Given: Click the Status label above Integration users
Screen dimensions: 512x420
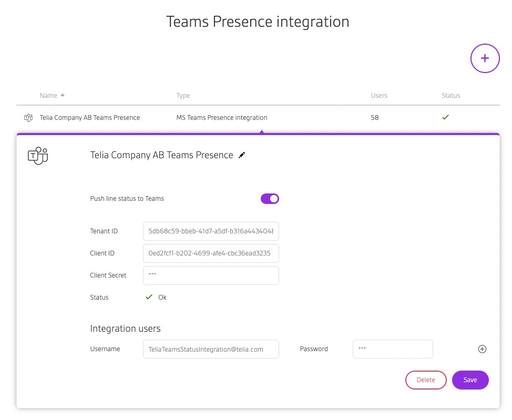Looking at the screenshot, I should click(99, 297).
